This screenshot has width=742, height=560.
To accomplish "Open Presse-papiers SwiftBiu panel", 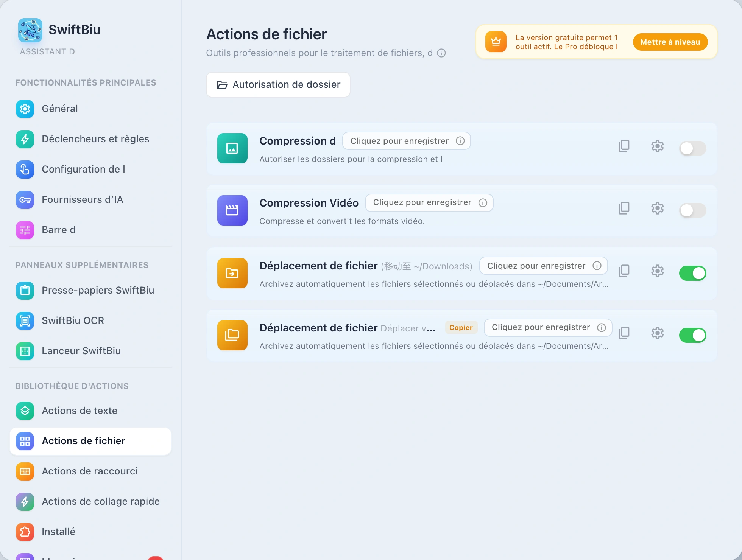I will [x=90, y=291].
